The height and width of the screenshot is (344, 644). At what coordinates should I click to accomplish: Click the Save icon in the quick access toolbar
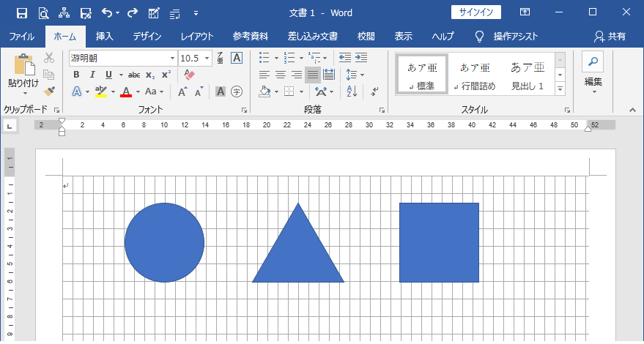22,12
